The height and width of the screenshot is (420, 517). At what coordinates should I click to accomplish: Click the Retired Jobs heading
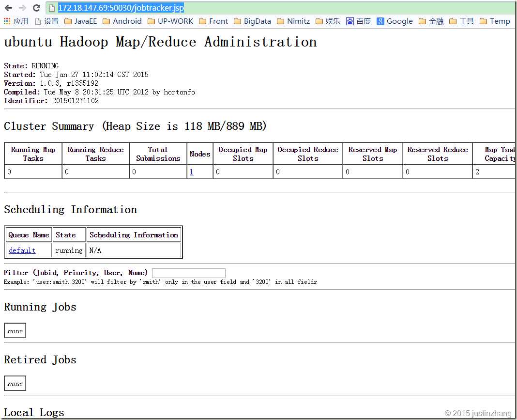pos(40,359)
